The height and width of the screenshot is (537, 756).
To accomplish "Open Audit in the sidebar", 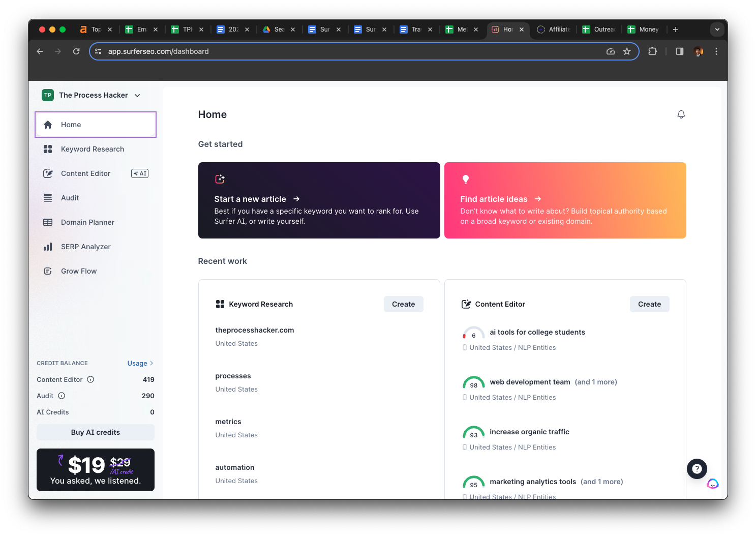I will point(96,198).
